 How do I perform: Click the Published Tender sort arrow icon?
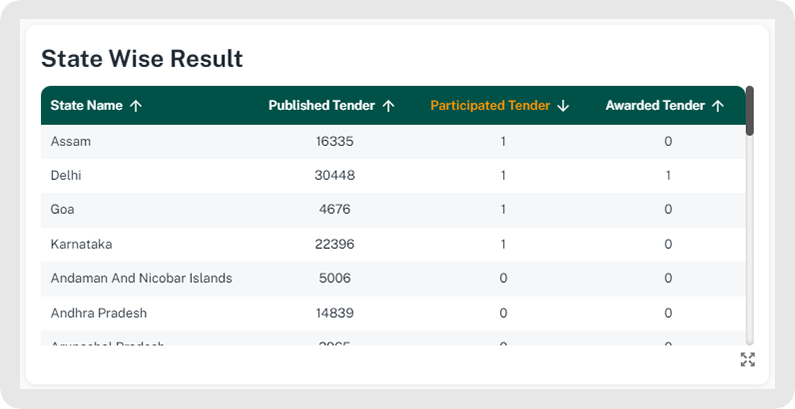(389, 106)
